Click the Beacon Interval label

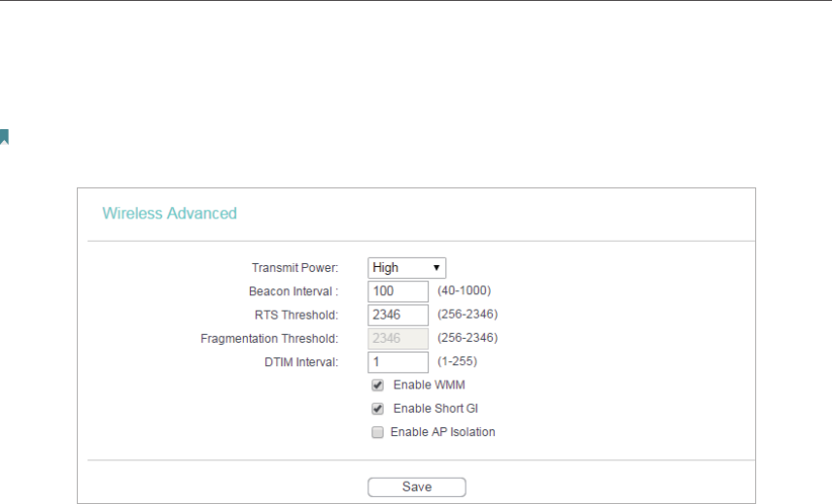[294, 291]
